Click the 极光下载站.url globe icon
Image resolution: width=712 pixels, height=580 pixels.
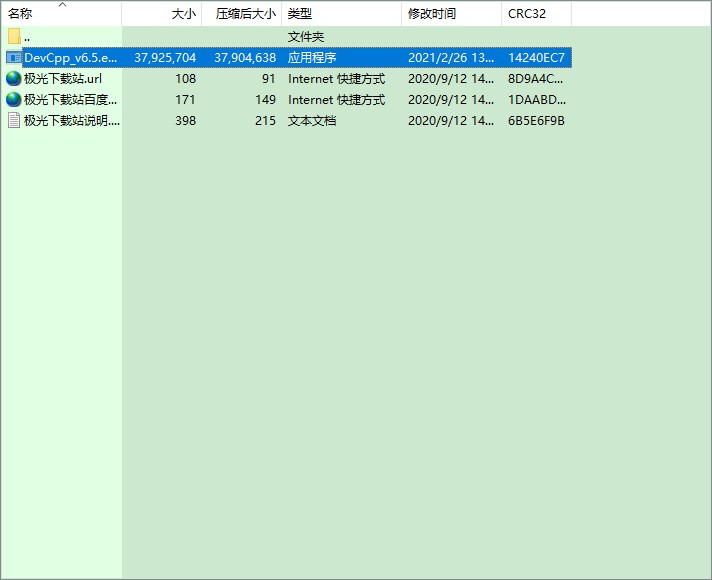pyautogui.click(x=14, y=79)
